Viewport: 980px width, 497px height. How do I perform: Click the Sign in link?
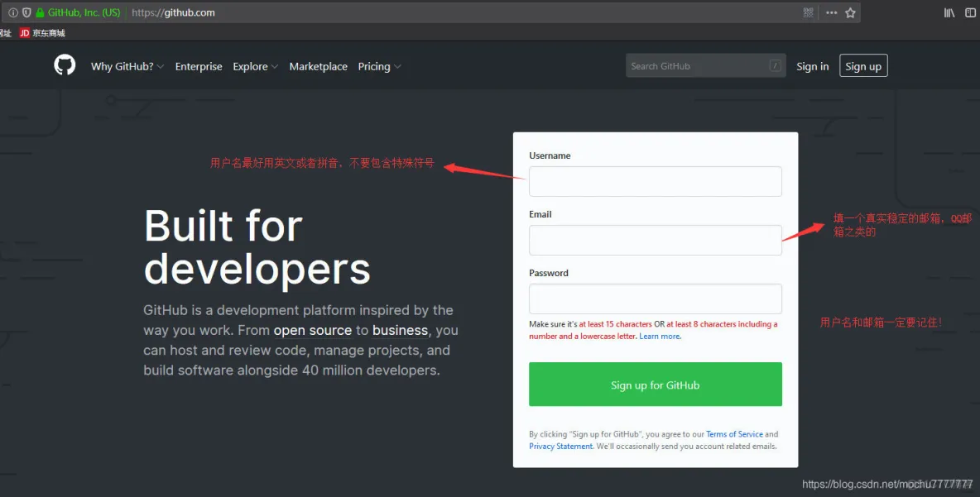(x=812, y=66)
